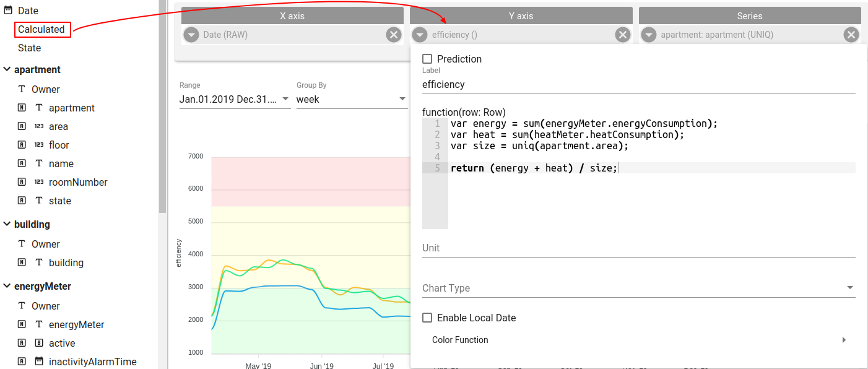Select the roomNumber field
Image resolution: width=868 pixels, height=369 pixels.
pyautogui.click(x=78, y=182)
